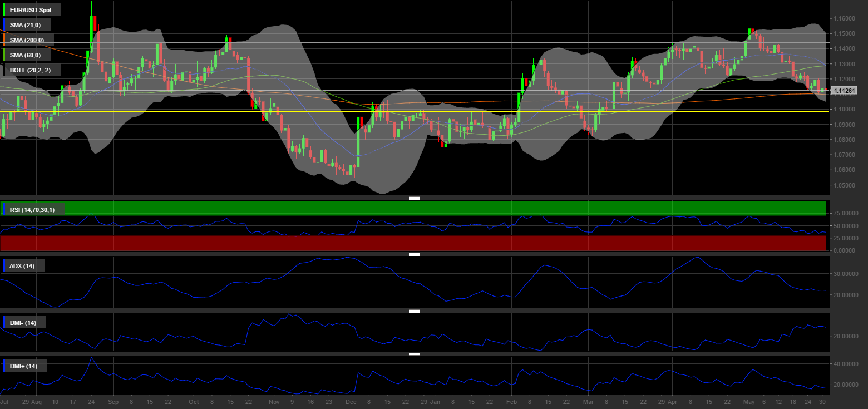
Task: Click the drag handle above the ADX panel
Action: click(414, 254)
